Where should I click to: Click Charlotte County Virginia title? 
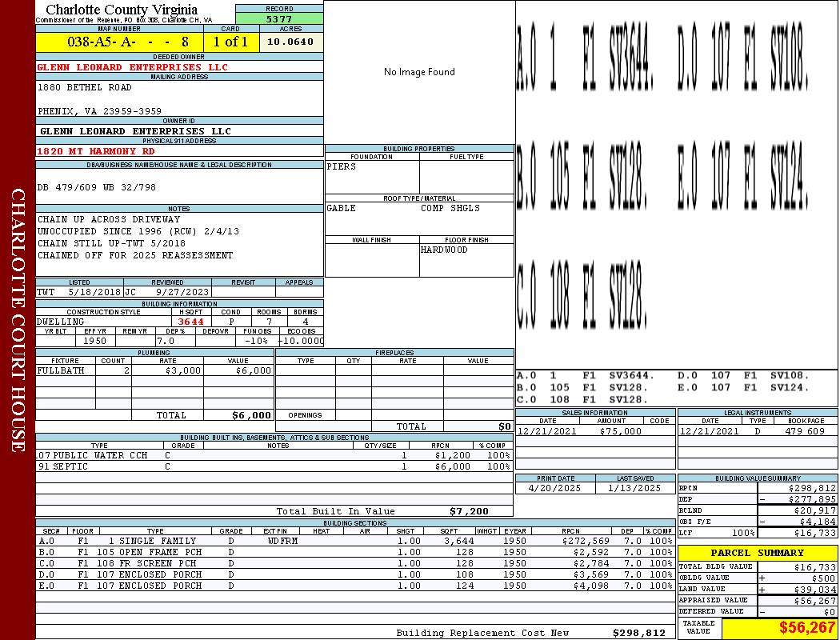(x=122, y=10)
